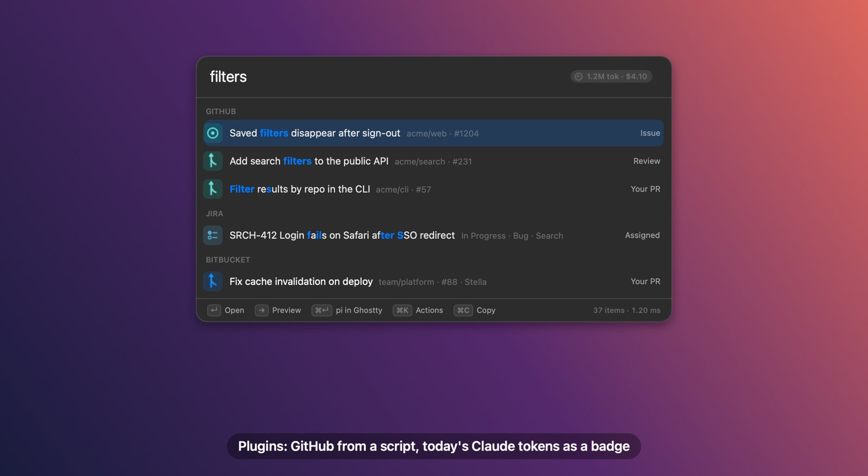Click the Jira task icon for SRCH-412
The height and width of the screenshot is (476, 868).
point(213,235)
